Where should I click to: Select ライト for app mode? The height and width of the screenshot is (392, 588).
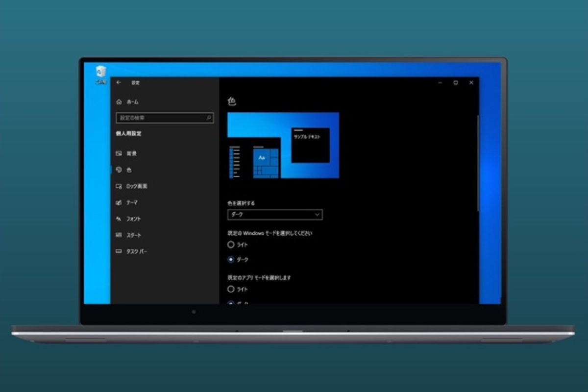point(238,289)
